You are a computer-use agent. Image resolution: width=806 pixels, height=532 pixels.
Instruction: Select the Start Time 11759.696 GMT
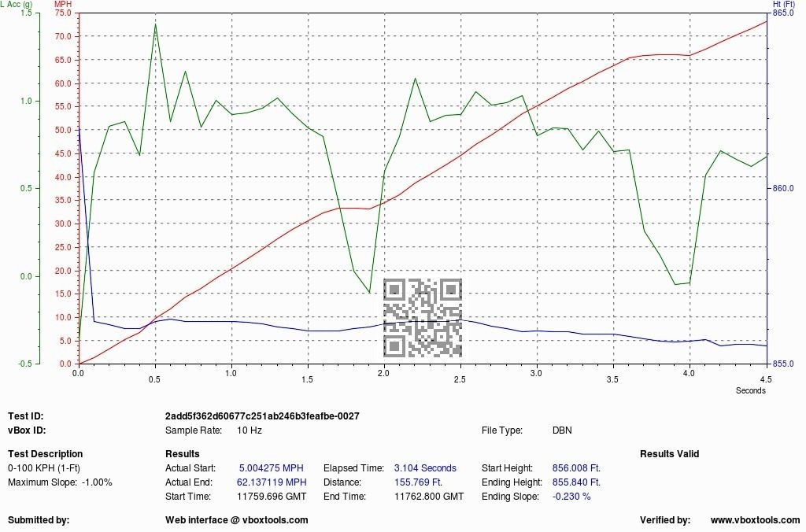point(272,497)
